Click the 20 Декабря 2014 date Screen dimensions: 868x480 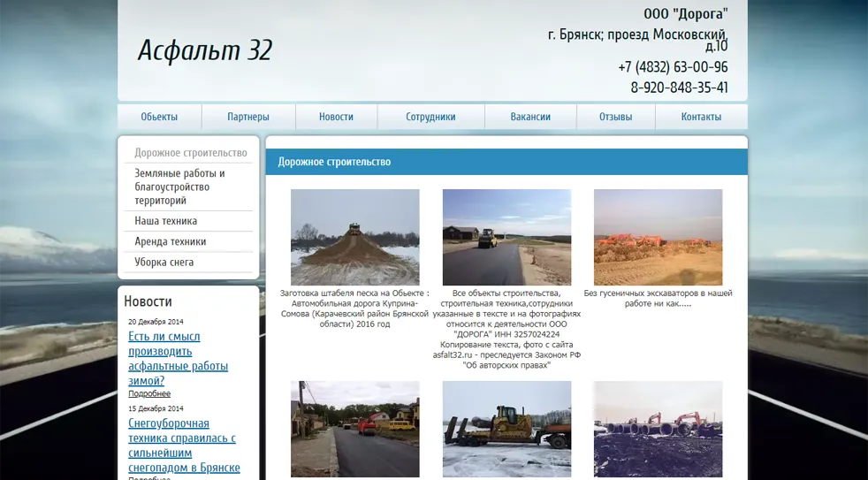tap(156, 322)
